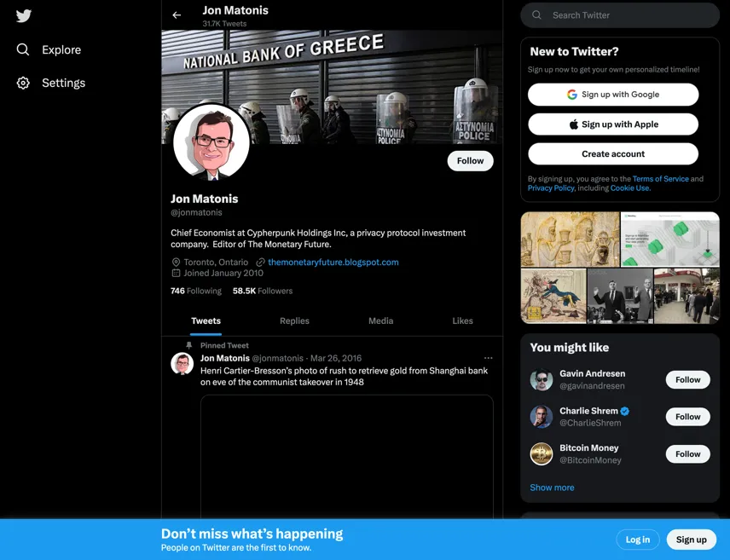Go back using the arrow icon
The height and width of the screenshot is (560, 730).
177,15
